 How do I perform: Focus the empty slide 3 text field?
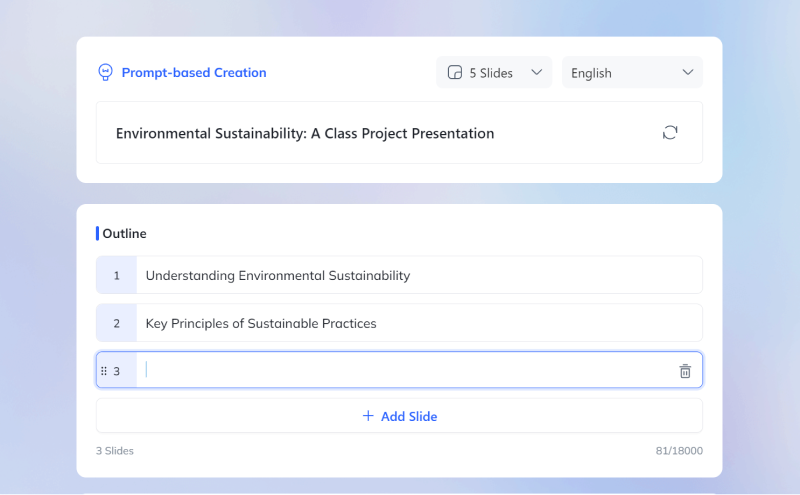400,371
